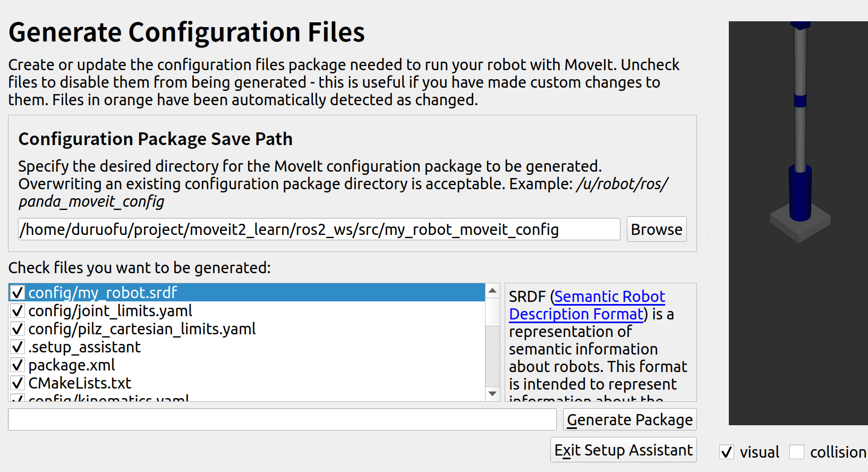The width and height of the screenshot is (868, 472).
Task: Disable the visual display checkbox
Action: pos(727,452)
